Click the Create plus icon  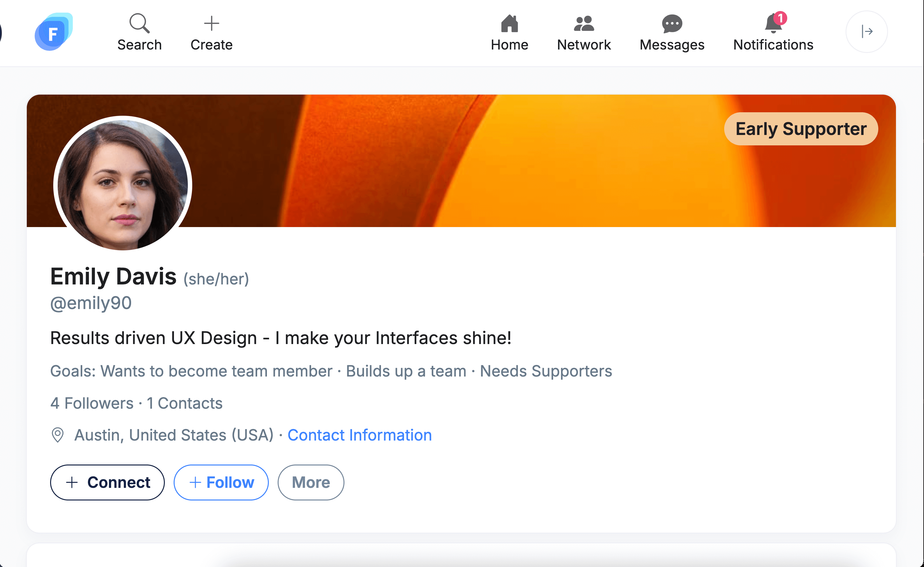tap(211, 23)
